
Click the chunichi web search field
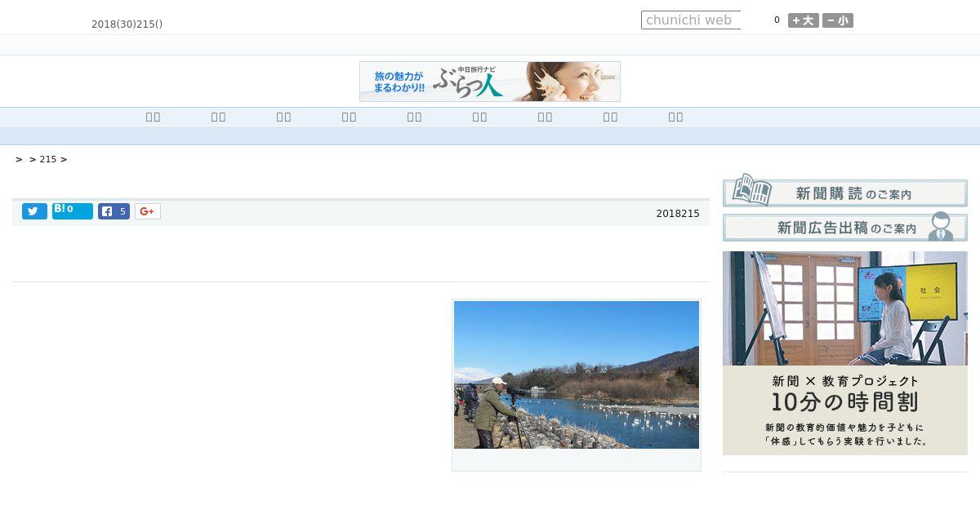[691, 20]
